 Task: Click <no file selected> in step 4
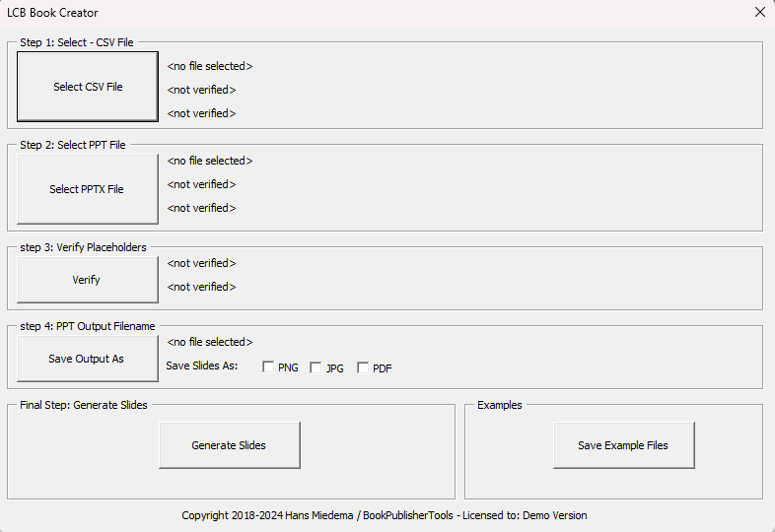point(210,342)
